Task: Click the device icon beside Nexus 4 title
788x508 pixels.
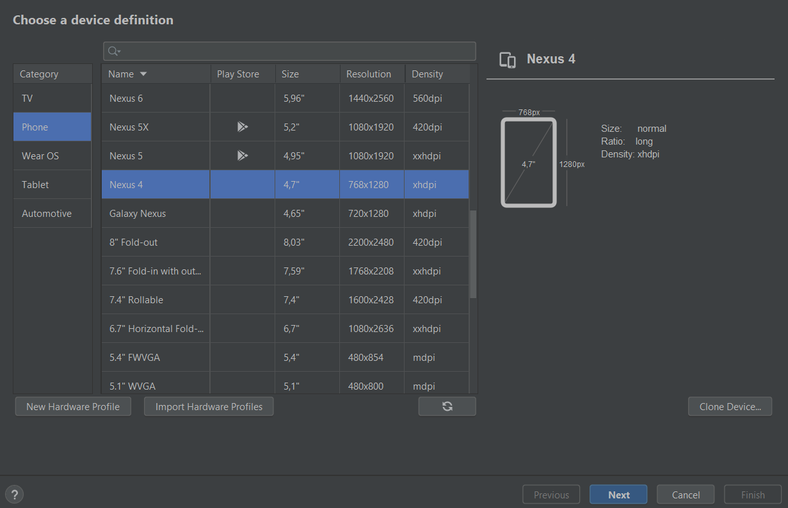Action: pyautogui.click(x=507, y=60)
